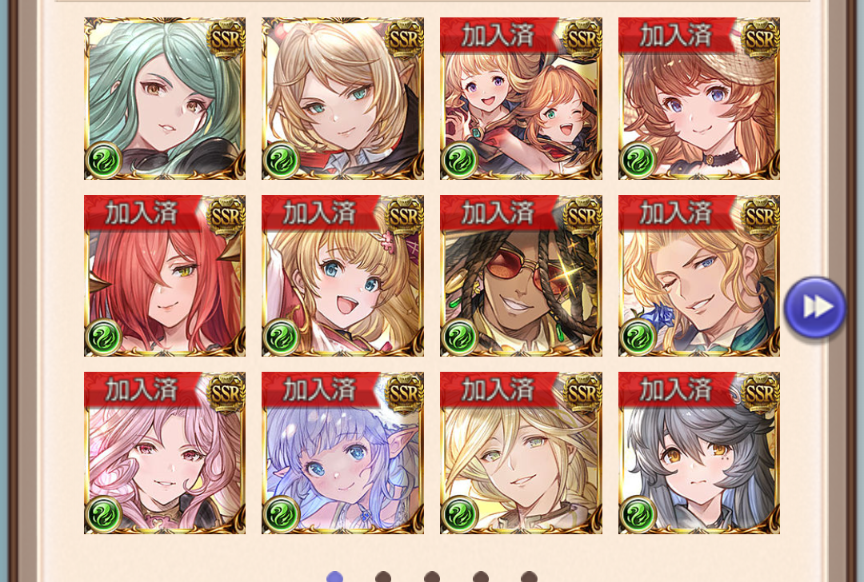
Task: Select the green-haired woman character portrait
Action: (x=165, y=99)
